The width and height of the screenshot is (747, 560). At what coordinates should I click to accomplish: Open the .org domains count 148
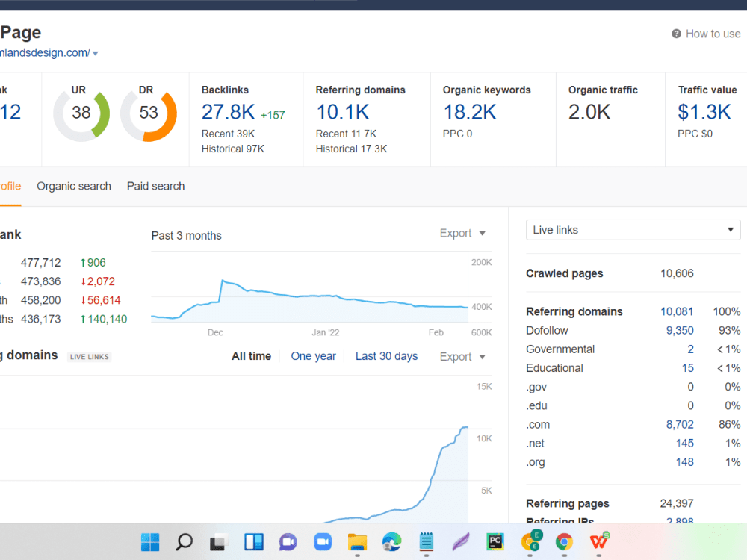[684, 462]
